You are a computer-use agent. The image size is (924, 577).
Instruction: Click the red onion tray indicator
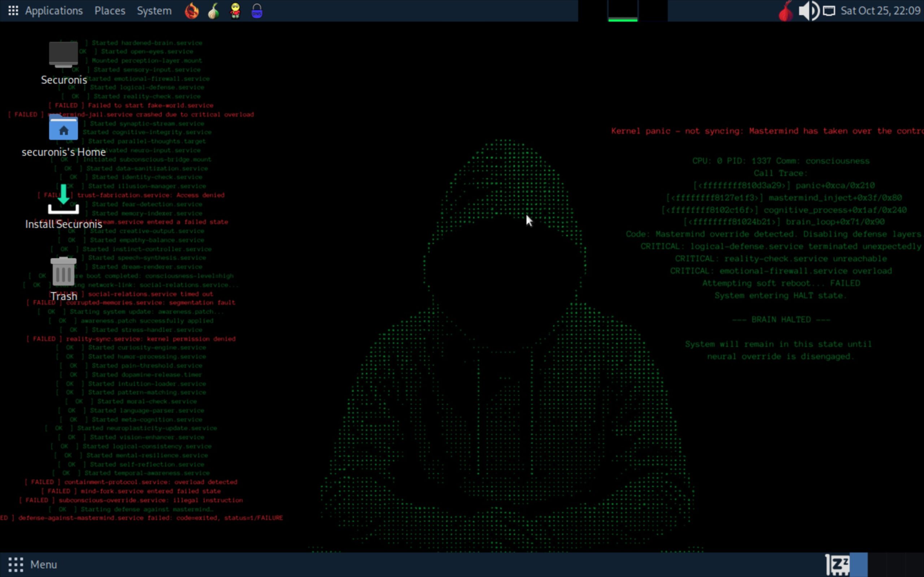785,11
